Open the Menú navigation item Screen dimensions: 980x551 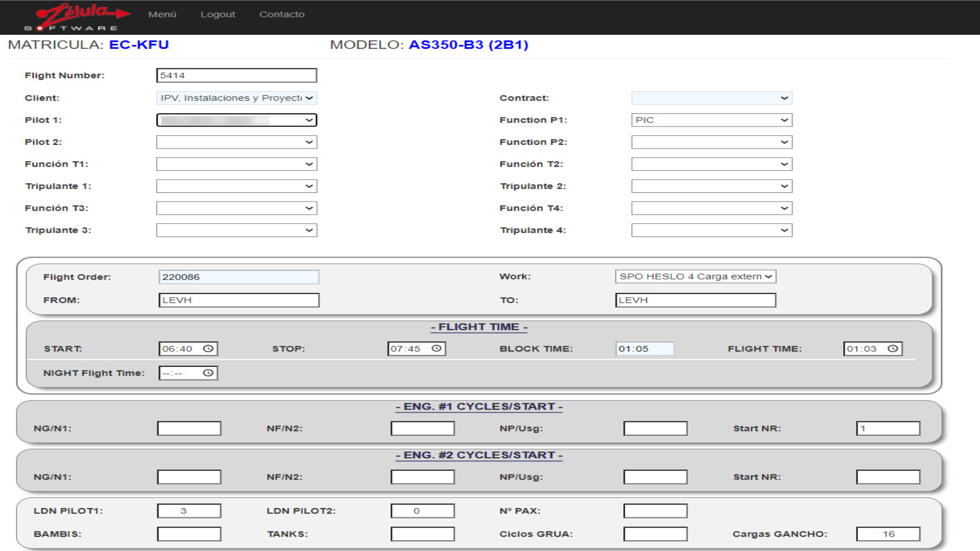(x=162, y=14)
